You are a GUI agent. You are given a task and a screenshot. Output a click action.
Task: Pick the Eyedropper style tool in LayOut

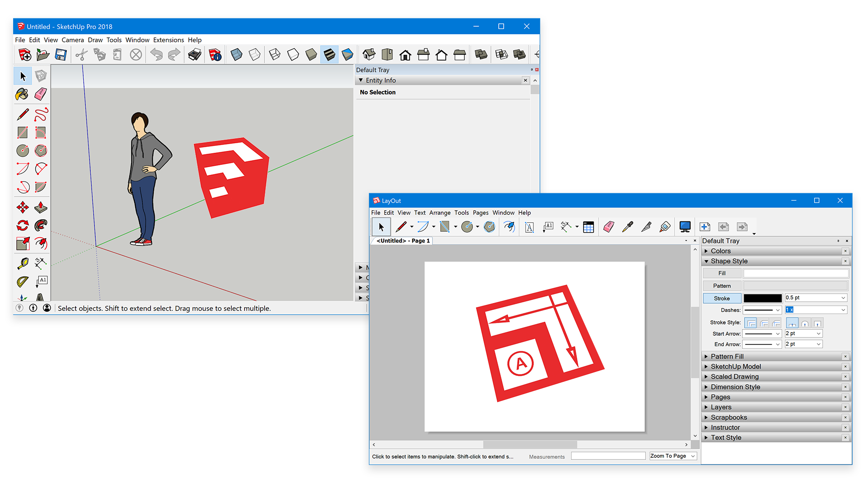(627, 227)
